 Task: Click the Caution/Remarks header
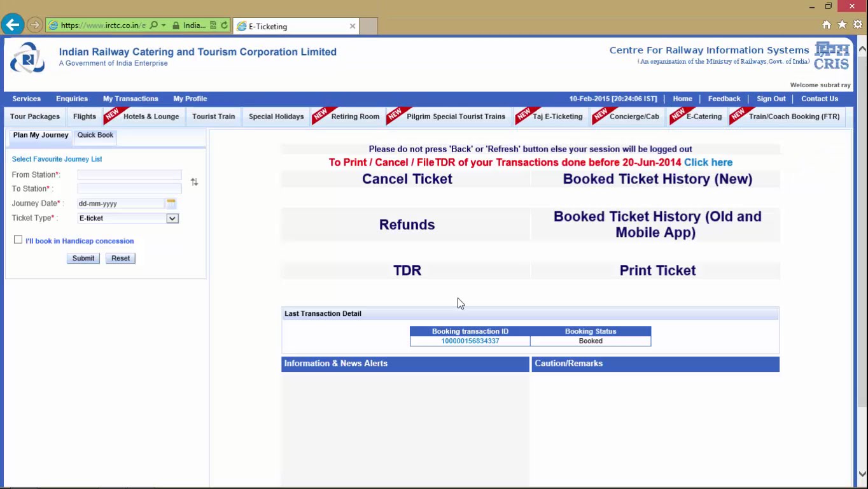pyautogui.click(x=655, y=364)
